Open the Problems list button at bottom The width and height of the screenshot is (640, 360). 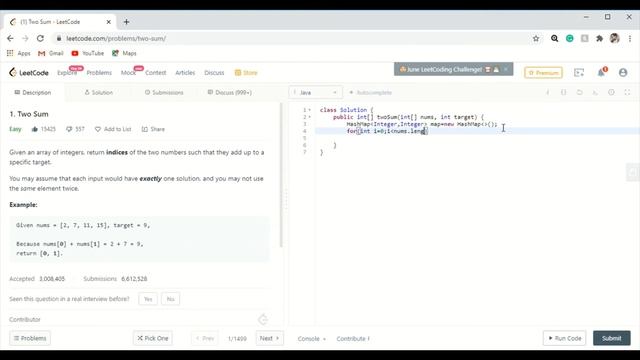30,338
